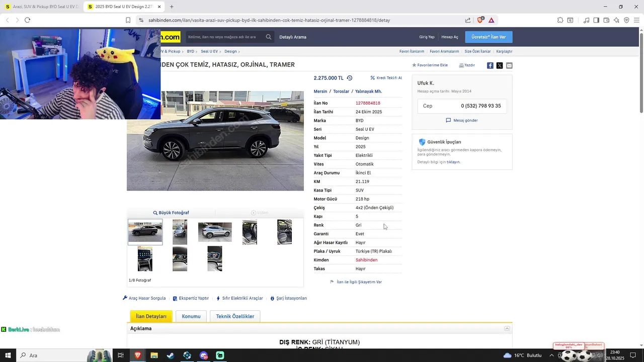Open Şarj İstasyonları link
Viewport: 644px width, 362px height.
(288, 298)
